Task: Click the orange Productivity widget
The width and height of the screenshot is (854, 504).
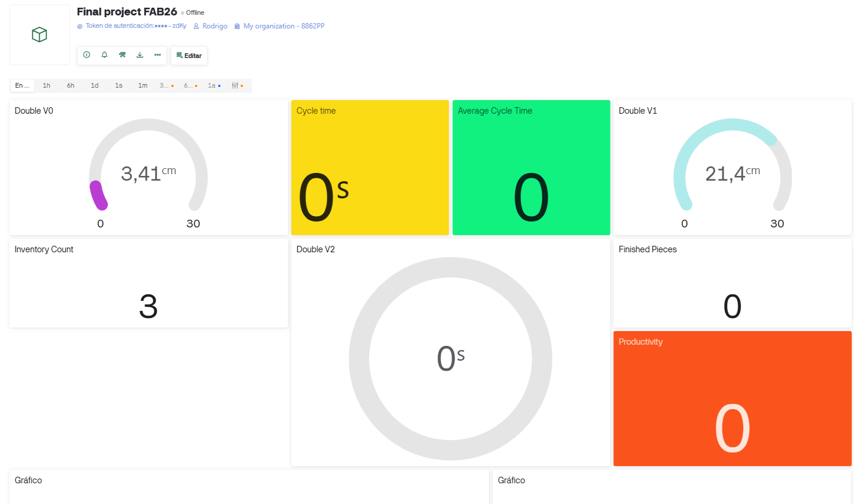Action: coord(733,399)
